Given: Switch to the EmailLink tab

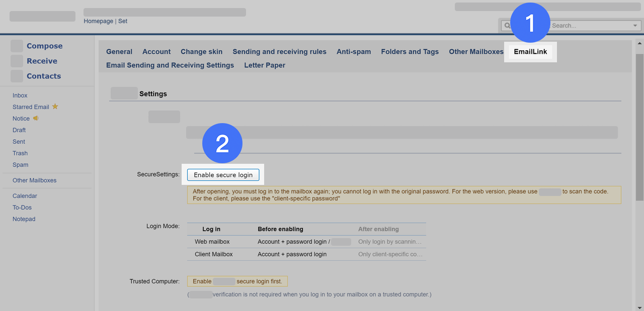Looking at the screenshot, I should (530, 51).
